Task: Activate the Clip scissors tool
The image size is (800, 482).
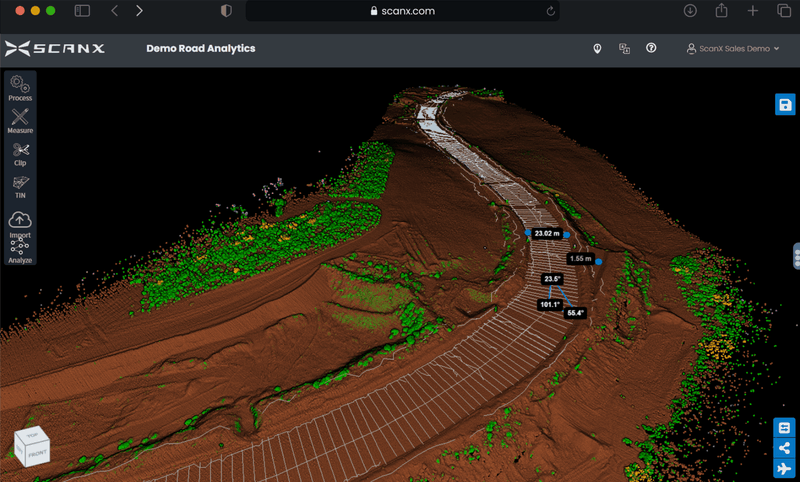Action: click(x=20, y=154)
